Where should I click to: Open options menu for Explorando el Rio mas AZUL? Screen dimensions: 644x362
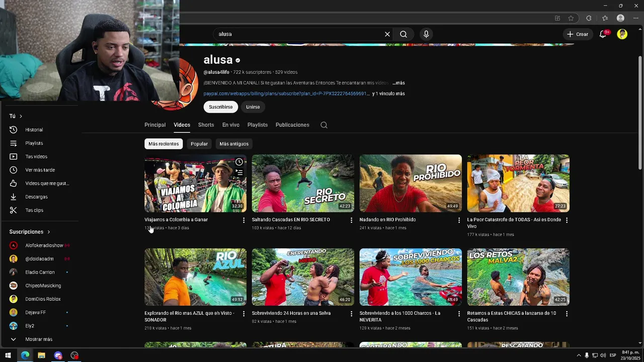(244, 314)
